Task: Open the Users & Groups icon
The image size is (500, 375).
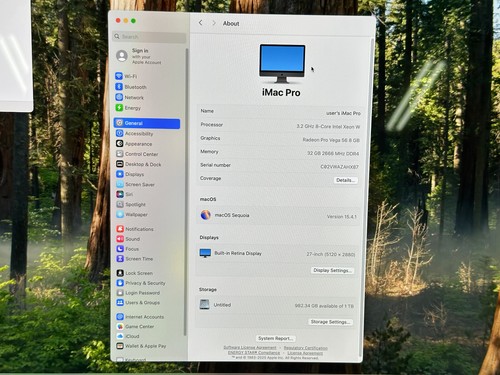Action: pos(120,302)
